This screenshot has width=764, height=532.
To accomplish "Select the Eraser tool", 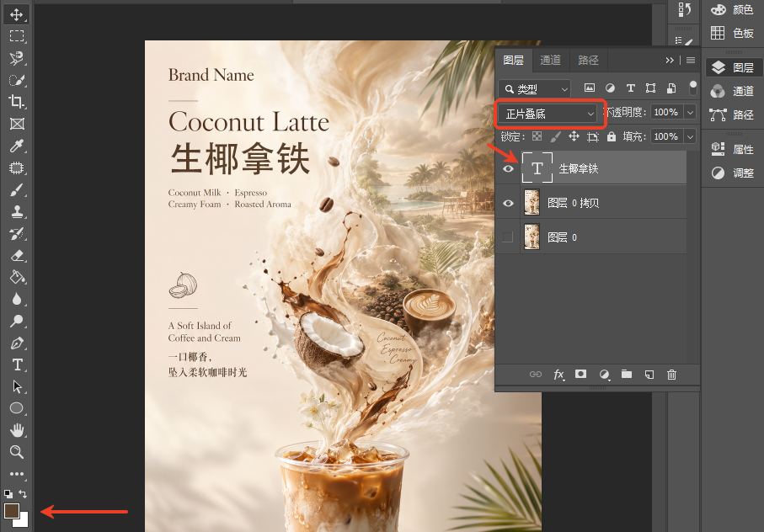I will click(17, 256).
